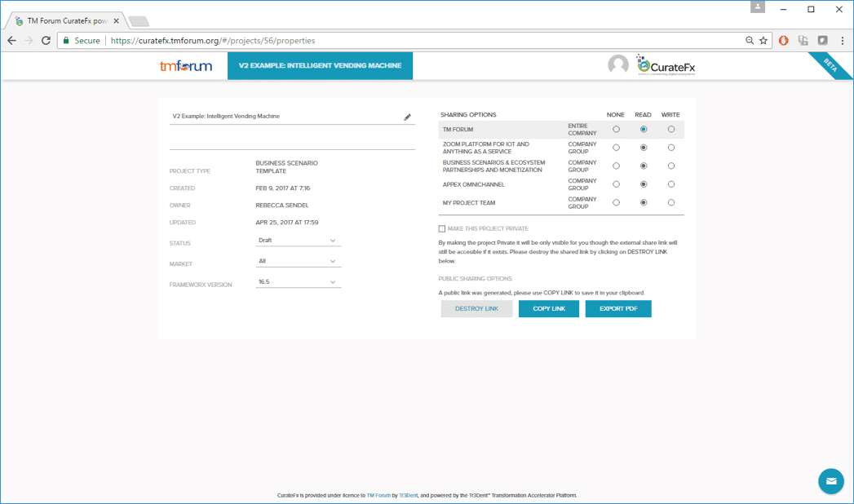Click the translate extension icon
The width and height of the screenshot is (854, 504).
[803, 41]
